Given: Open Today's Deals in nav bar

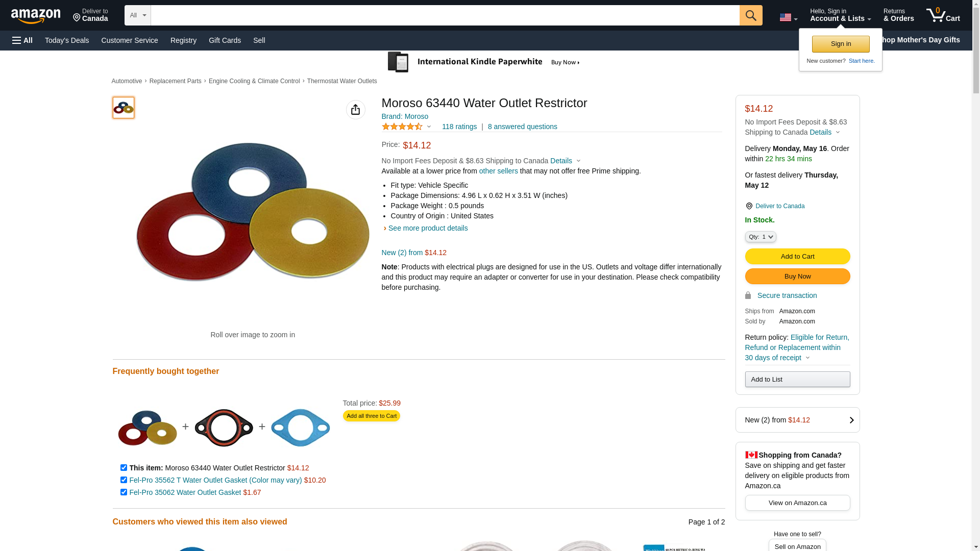Looking at the screenshot, I should (x=67, y=40).
